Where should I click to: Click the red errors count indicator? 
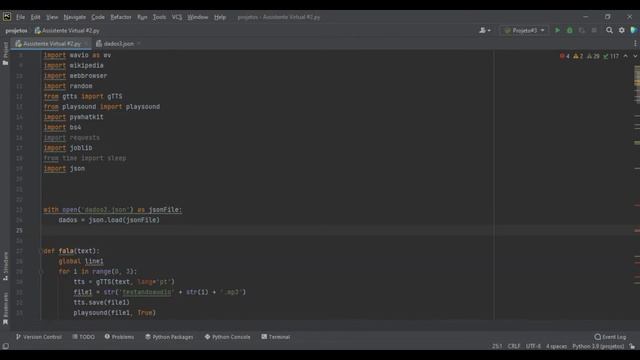(564, 56)
